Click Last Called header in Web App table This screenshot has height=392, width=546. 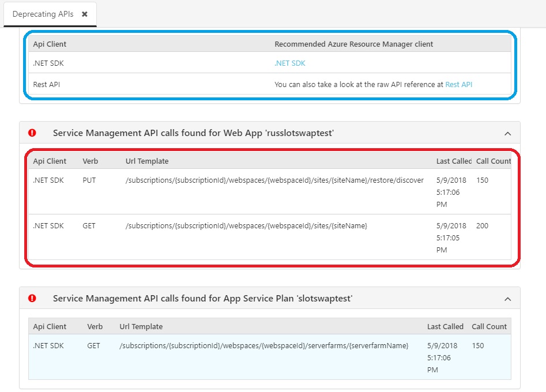coord(454,161)
